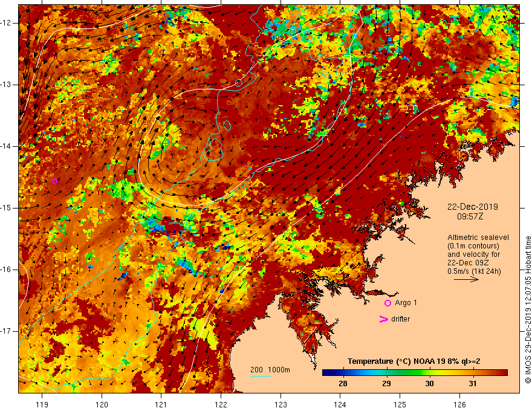Image resolution: width=532 pixels, height=411 pixels.
Task: Click the longitude label 124
Action: pos(340,404)
